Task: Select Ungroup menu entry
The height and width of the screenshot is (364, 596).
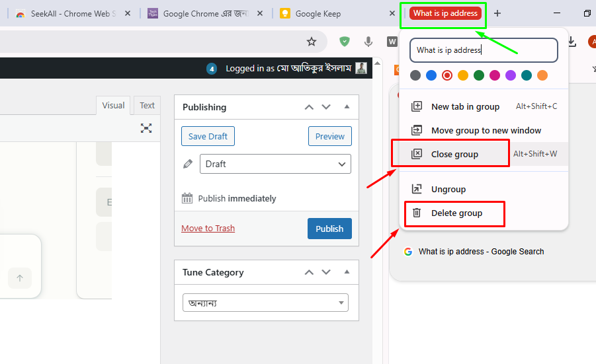Action: [x=484, y=189]
